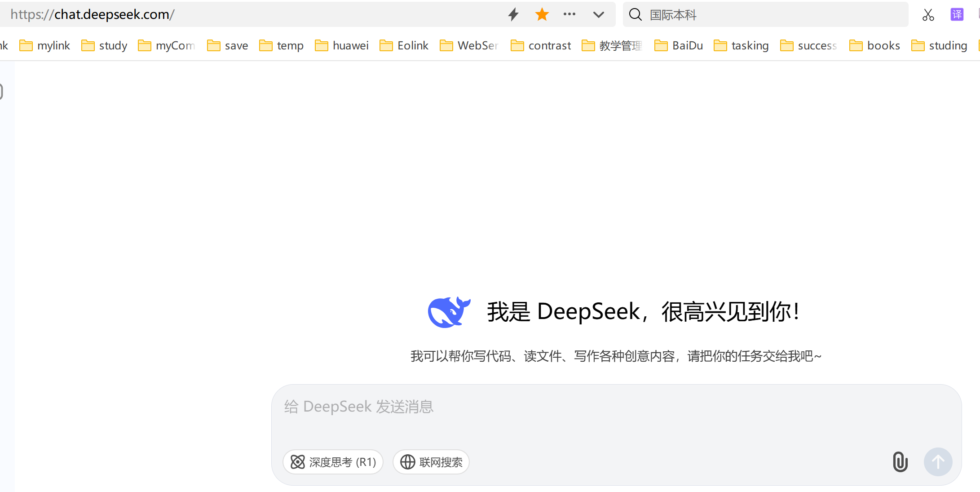The height and width of the screenshot is (492, 980).
Task: Click the magnifier icon in the search box
Action: [635, 14]
